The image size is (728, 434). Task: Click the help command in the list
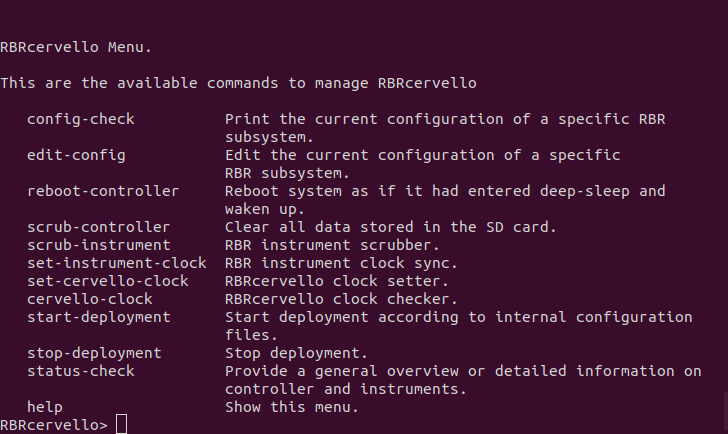pyautogui.click(x=45, y=407)
